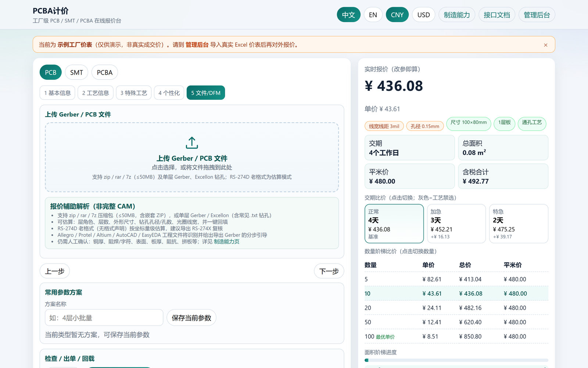Select the SMT quote type tab

[x=76, y=72]
